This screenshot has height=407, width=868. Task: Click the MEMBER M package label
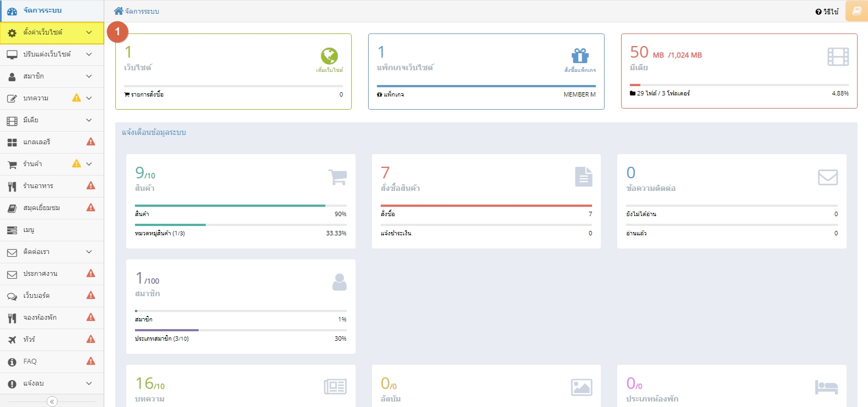(579, 94)
